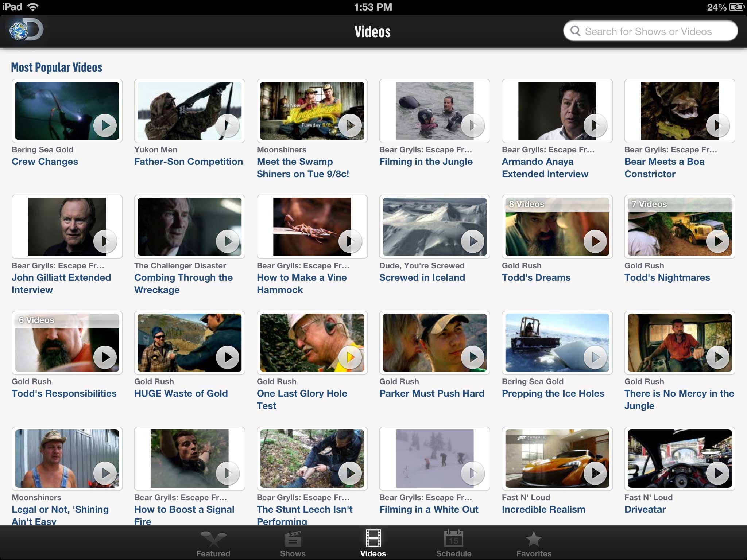Viewport: 747px width, 560px height.
Task: Click the Dude, You're Screwed show label
Action: [422, 265]
